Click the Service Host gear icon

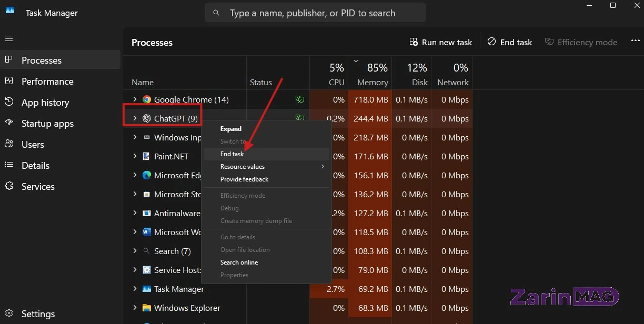[x=147, y=270]
